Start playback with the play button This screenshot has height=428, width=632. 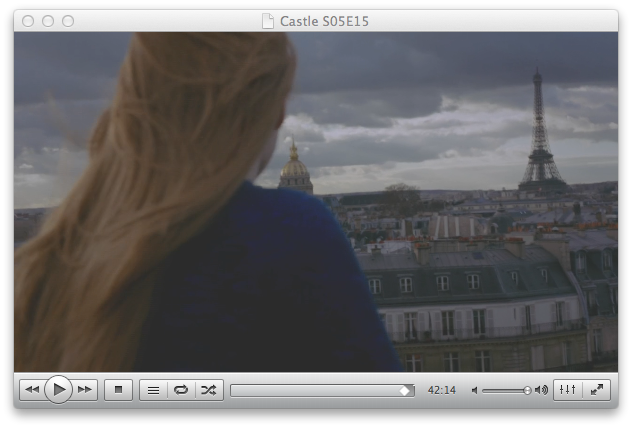58,390
